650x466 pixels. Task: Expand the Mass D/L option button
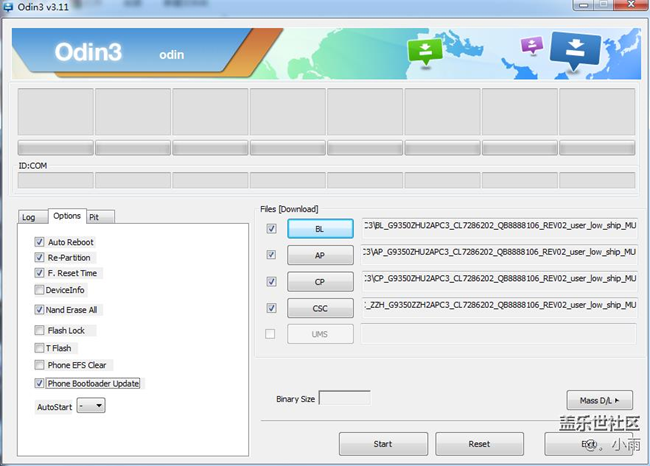coord(599,400)
